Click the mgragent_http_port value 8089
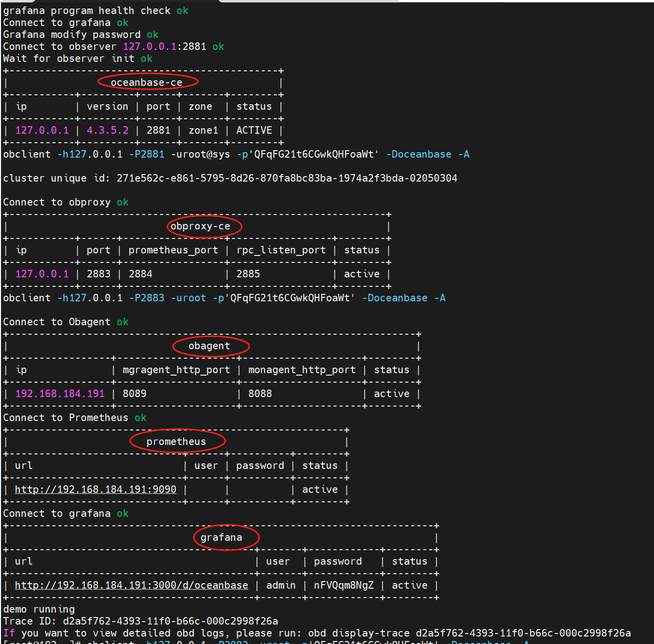Image resolution: width=654 pixels, height=644 pixels. tap(135, 394)
